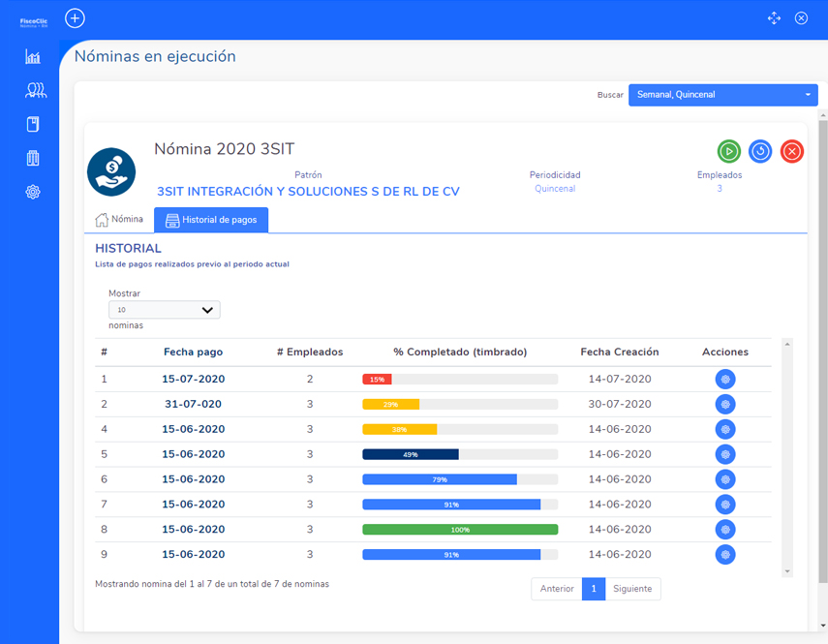Click the Anterior pagination button
This screenshot has width=828, height=644.
(x=557, y=589)
